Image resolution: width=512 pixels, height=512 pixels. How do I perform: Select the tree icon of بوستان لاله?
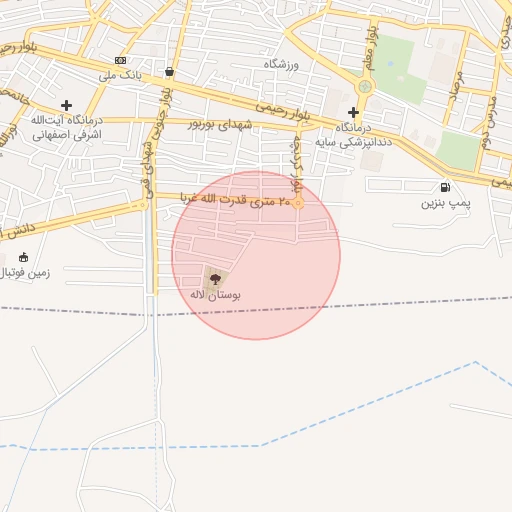216,279
